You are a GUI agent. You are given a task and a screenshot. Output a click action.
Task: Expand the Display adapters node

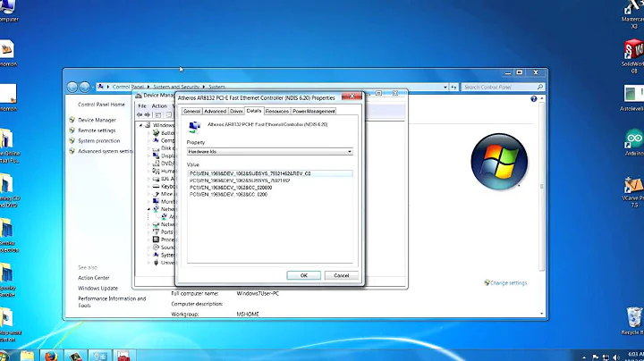(x=148, y=155)
